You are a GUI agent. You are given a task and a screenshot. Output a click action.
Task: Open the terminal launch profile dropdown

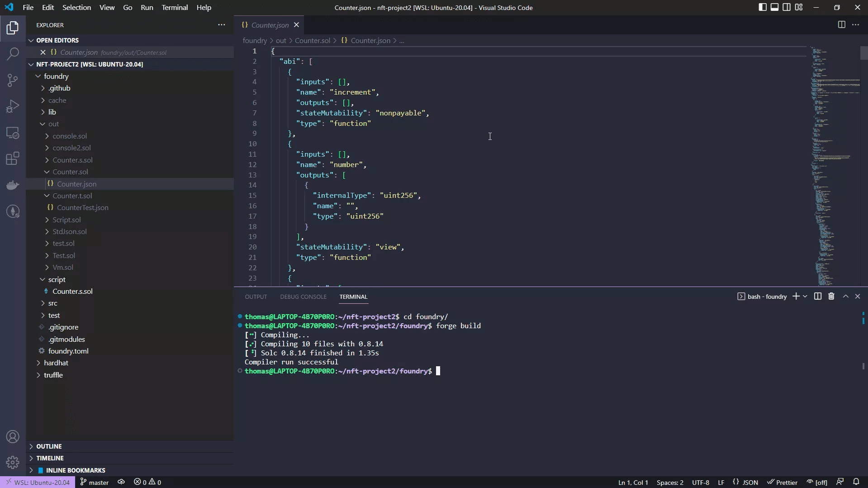(x=805, y=297)
